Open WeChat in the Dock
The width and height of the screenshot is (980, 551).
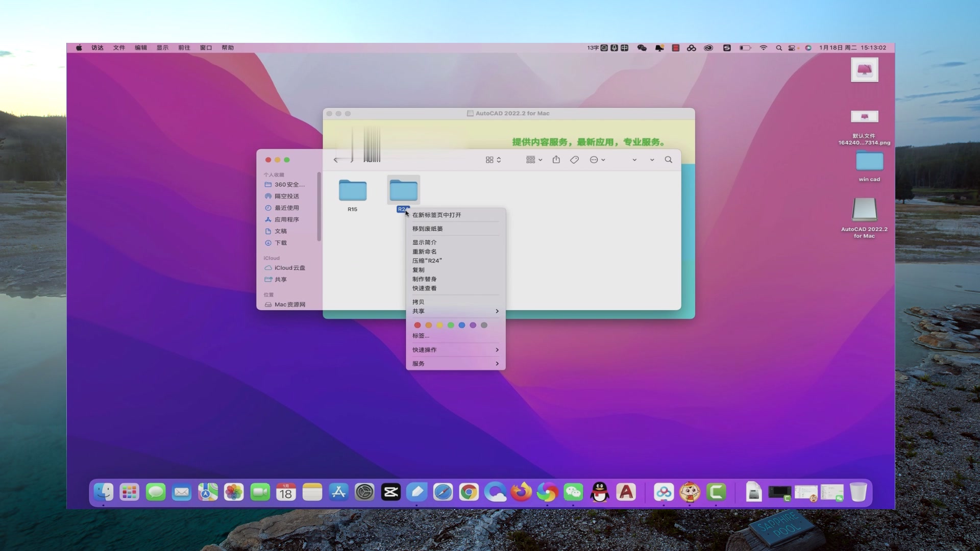pos(573,492)
